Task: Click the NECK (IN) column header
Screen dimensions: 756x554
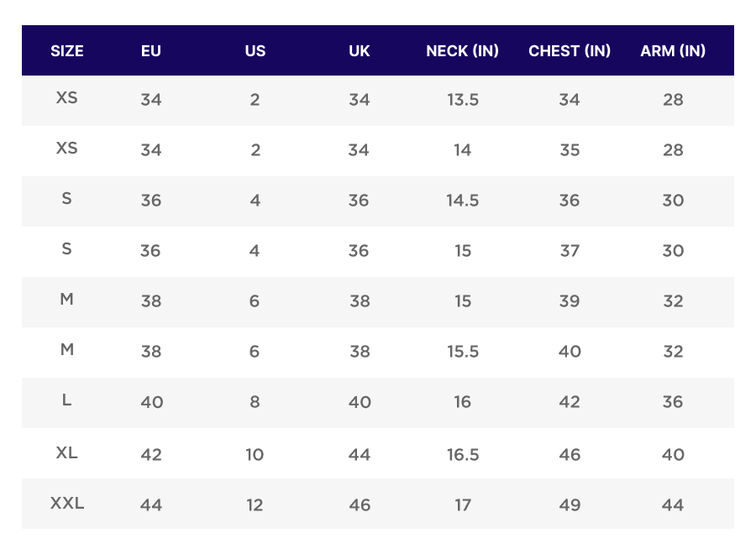Action: pos(463,50)
